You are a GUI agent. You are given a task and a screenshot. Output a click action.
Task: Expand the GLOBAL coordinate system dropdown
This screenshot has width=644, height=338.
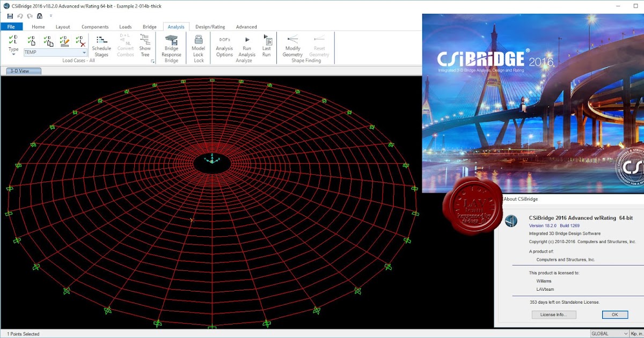pyautogui.click(x=625, y=334)
